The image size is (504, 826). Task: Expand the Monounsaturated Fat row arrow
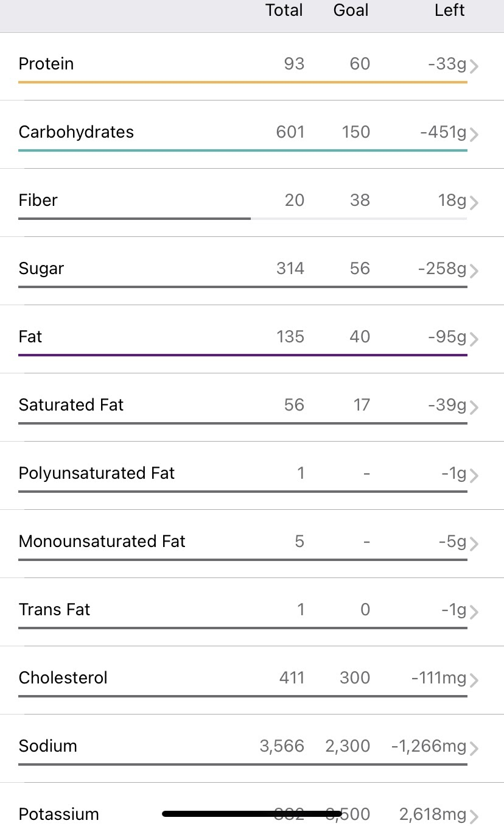474,544
